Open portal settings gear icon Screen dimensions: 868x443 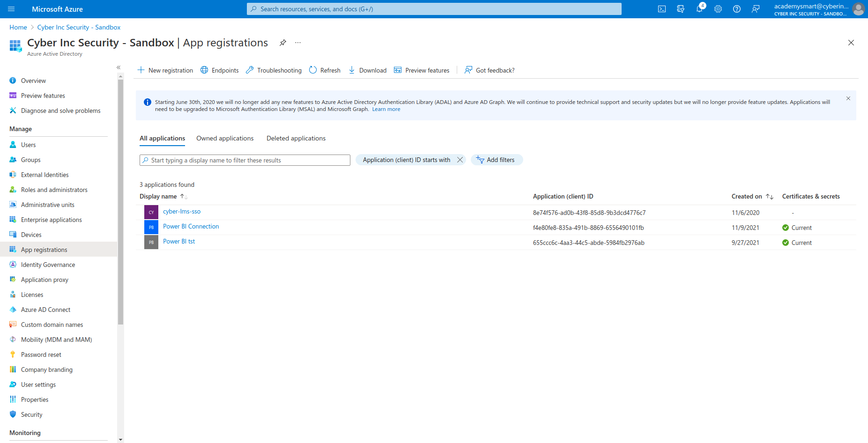pos(718,9)
